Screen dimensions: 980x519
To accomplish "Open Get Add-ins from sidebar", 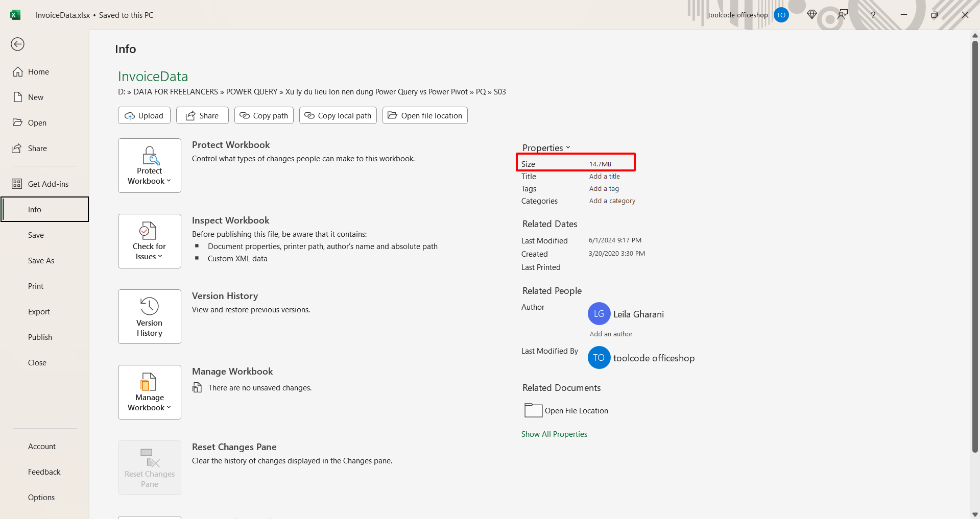I will [44, 184].
